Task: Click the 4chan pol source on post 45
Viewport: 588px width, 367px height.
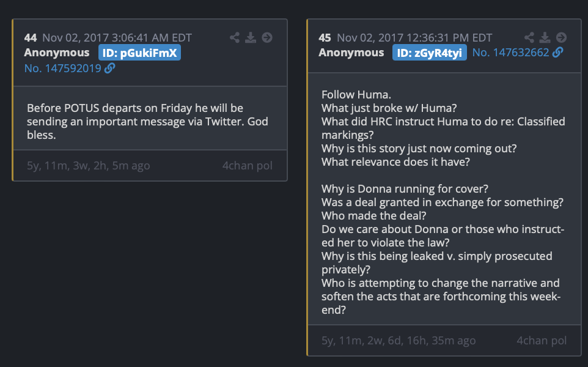Action: point(542,341)
